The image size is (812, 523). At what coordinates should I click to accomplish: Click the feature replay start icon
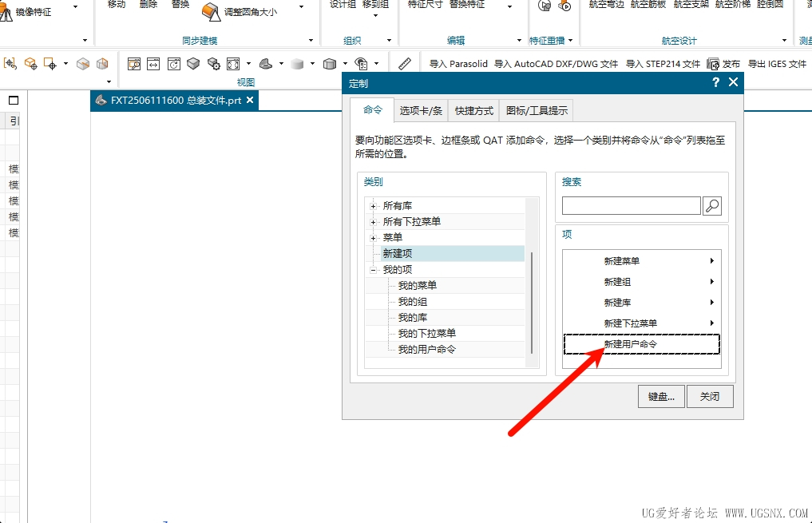pos(564,6)
